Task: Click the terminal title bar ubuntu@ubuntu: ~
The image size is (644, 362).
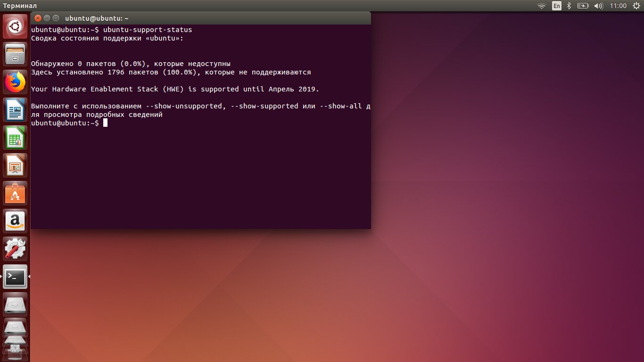Action: tap(97, 18)
